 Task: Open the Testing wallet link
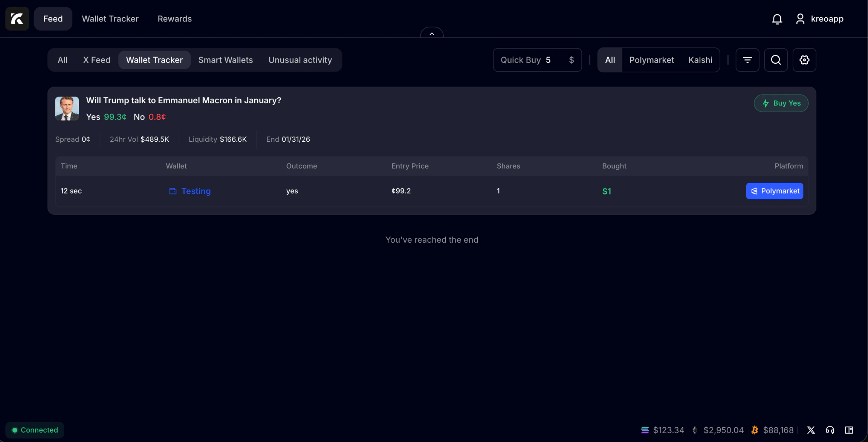tap(196, 191)
